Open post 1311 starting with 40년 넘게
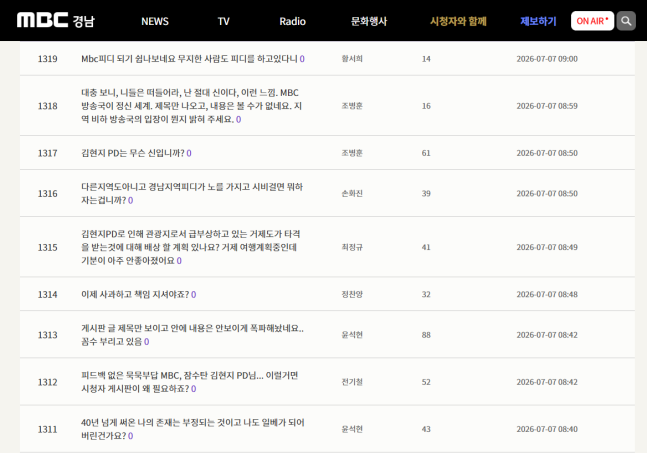 193,429
